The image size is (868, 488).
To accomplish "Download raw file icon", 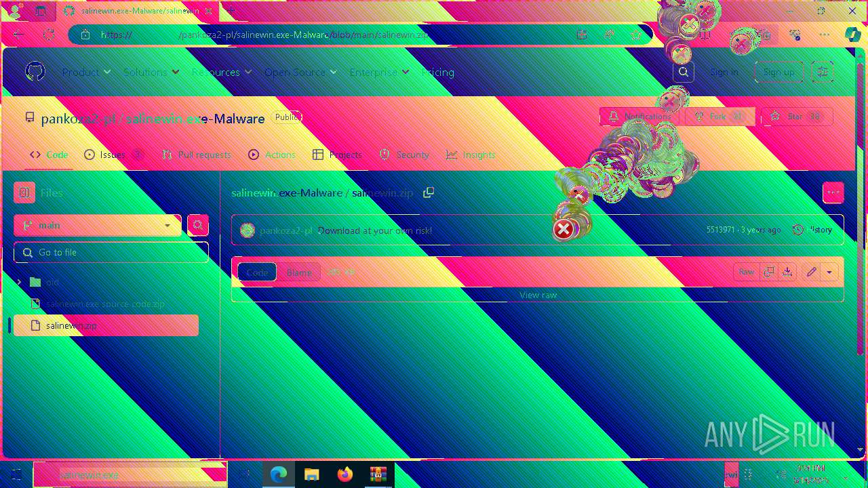I will click(x=787, y=272).
